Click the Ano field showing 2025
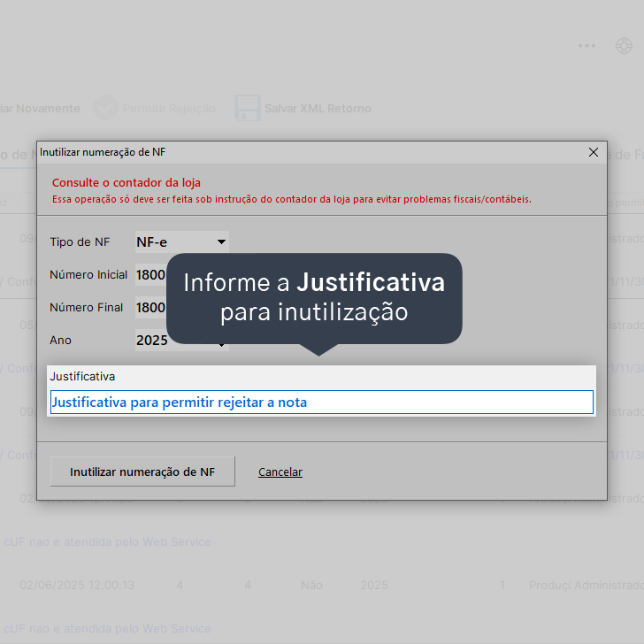 point(152,340)
